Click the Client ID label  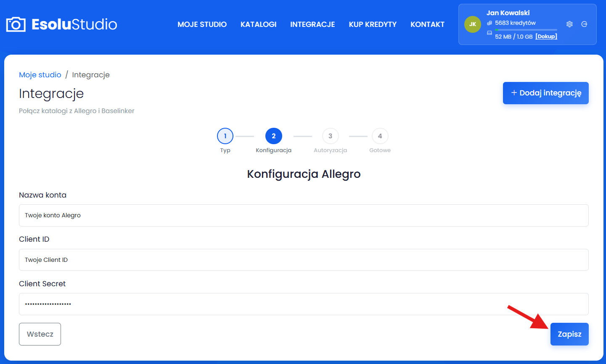pyautogui.click(x=34, y=239)
